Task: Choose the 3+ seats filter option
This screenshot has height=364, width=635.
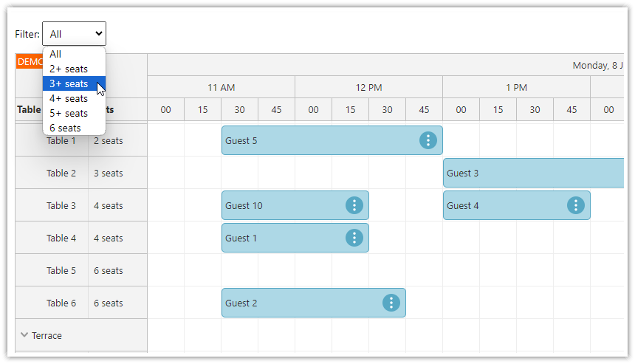Action: 69,83
